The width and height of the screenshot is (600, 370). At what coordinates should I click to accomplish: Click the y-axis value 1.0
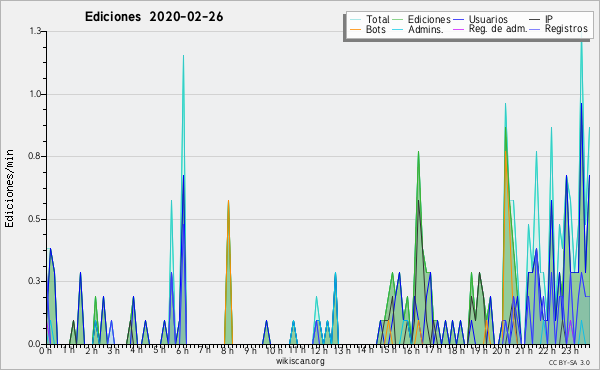[36, 94]
